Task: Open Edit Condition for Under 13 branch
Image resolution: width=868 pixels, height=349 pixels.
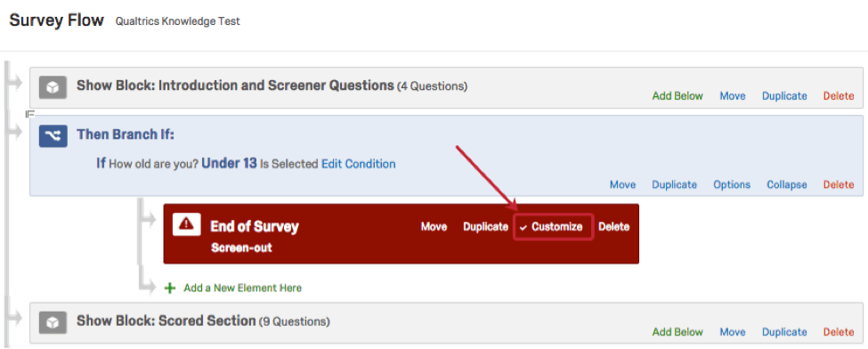Action: (359, 164)
